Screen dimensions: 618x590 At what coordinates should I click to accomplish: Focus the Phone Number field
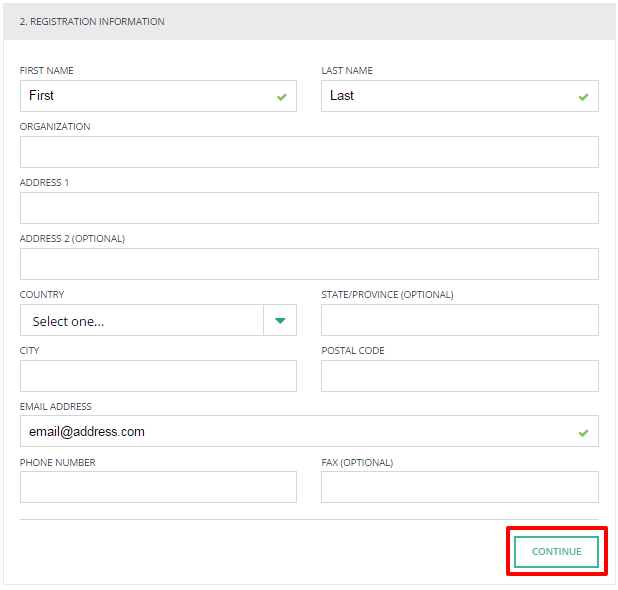coord(158,487)
